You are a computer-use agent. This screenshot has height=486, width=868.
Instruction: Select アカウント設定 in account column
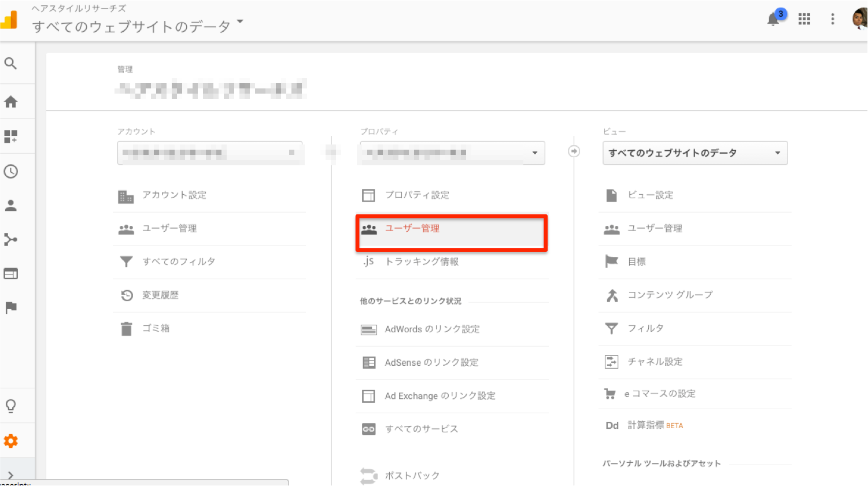pos(174,195)
